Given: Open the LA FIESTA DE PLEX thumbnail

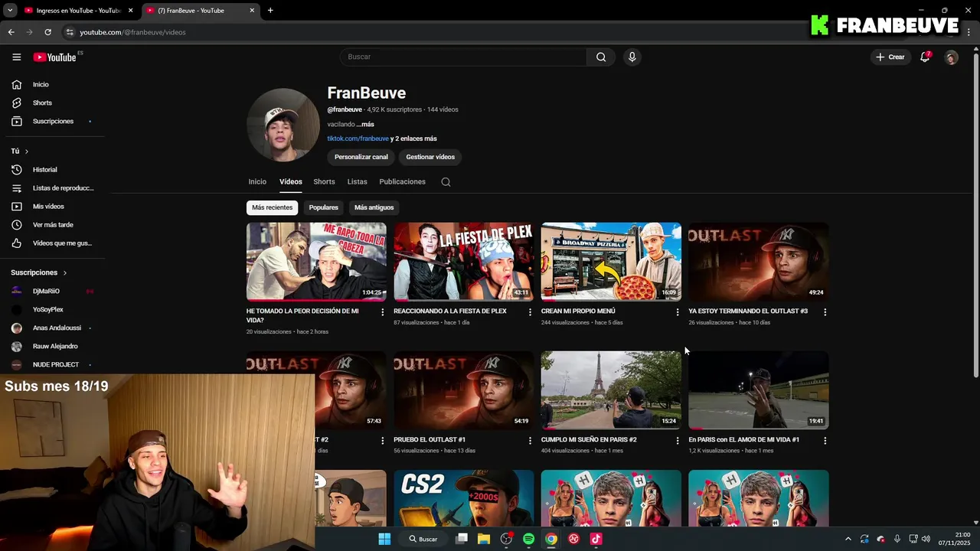Looking at the screenshot, I should point(463,262).
